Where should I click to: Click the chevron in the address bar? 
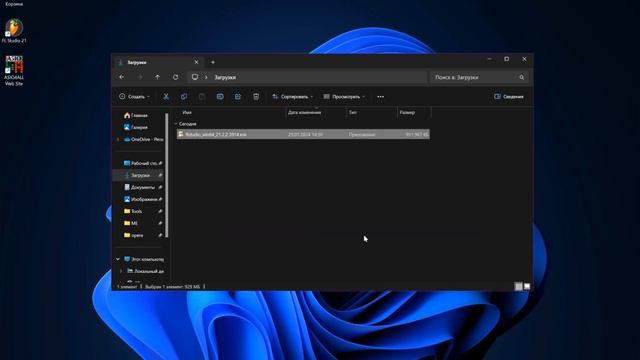coord(206,77)
